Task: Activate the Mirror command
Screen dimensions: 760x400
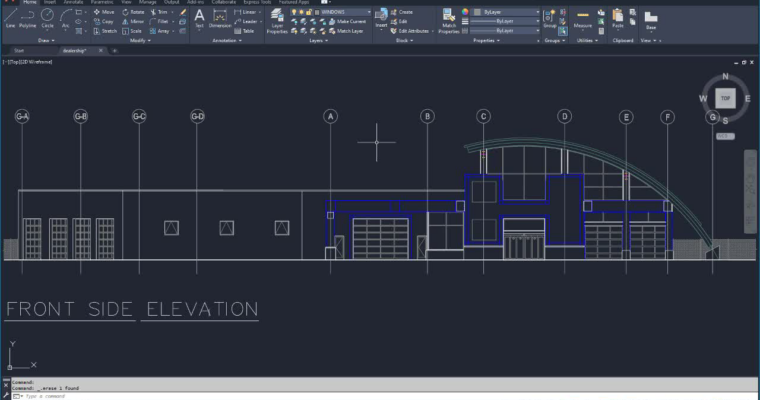Action: [x=133, y=21]
